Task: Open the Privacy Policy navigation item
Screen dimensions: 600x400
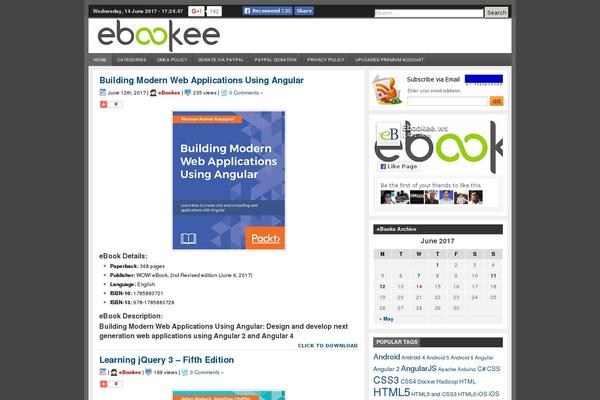Action: click(326, 60)
